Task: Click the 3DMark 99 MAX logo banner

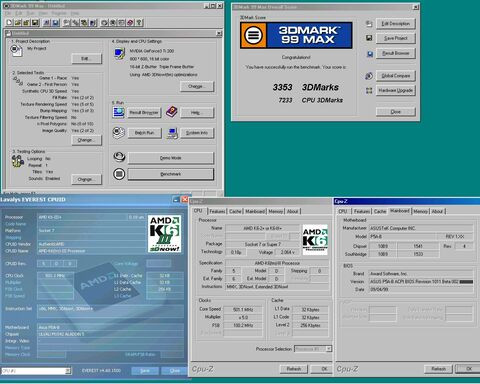Action: tap(296, 35)
